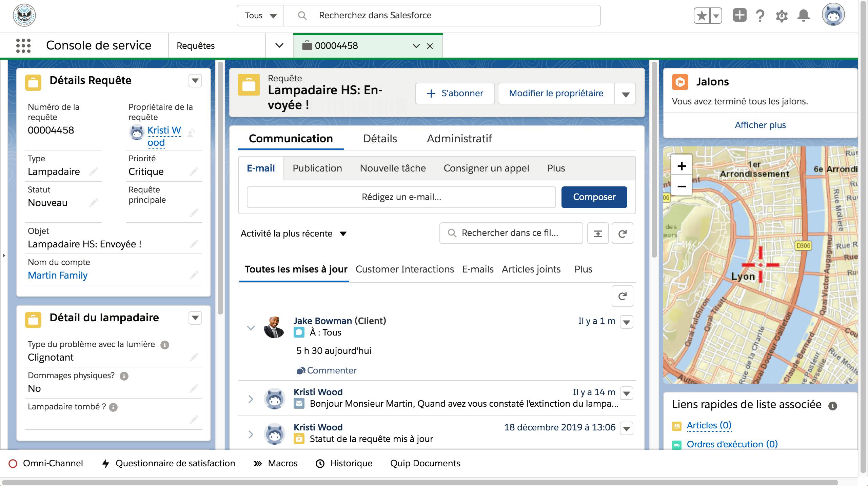Open the Tous search scope dropdown
Image resolution: width=868 pixels, height=486 pixels.
[x=260, y=16]
